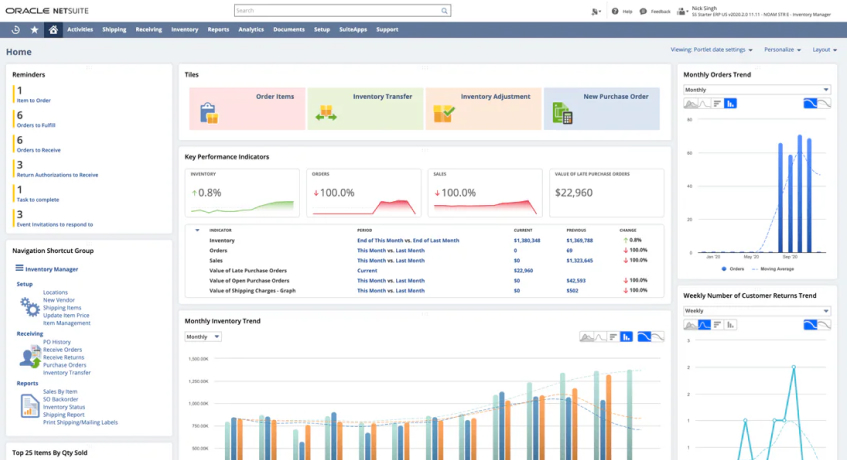Viewport: 847px width, 460px height.
Task: Switch Monthly Inventory Trend to column chart
Action: (x=626, y=337)
